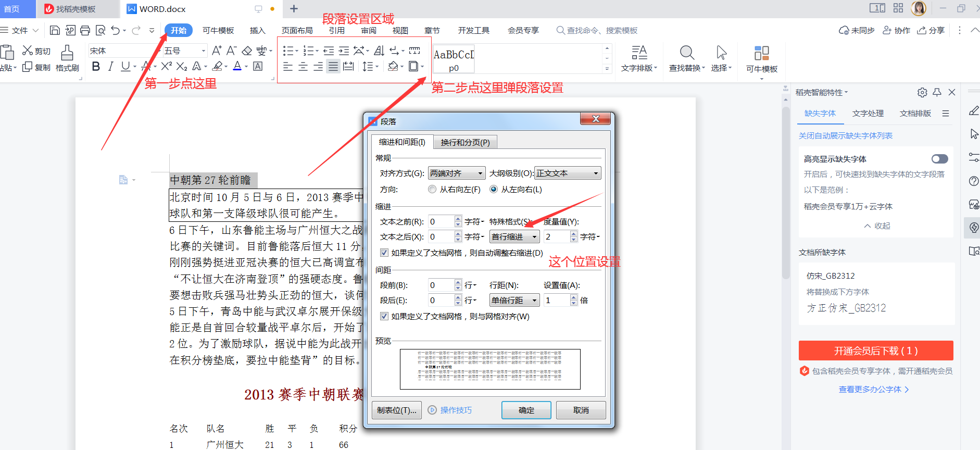Open the 单倍行距 line spacing dropdown
This screenshot has width=980, height=450.
coord(514,301)
